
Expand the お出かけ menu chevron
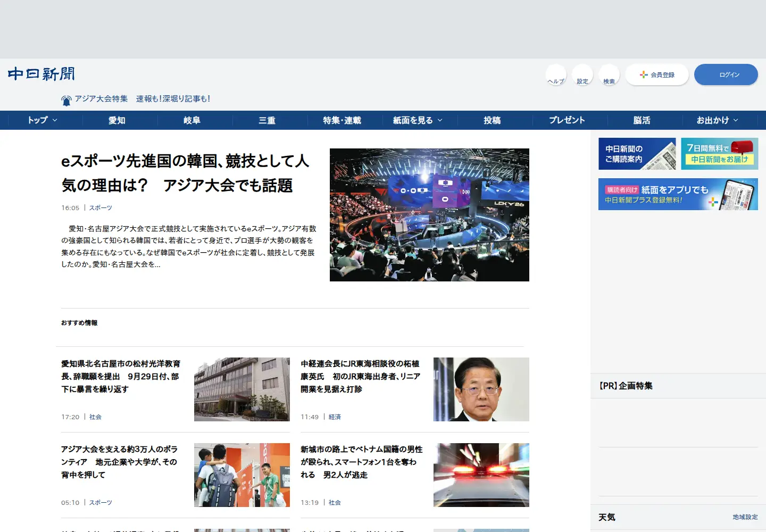pos(736,120)
